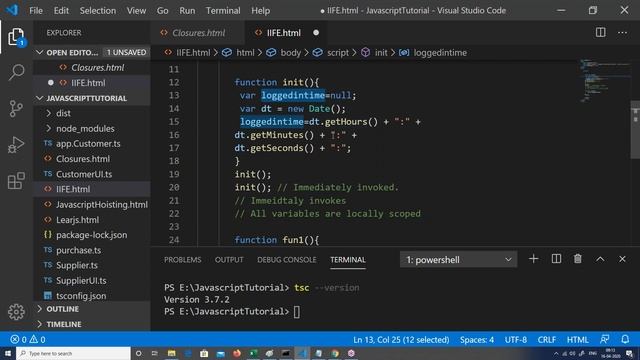This screenshot has height=360, width=640.
Task: Change line endings via CRLF status item
Action: click(547, 340)
